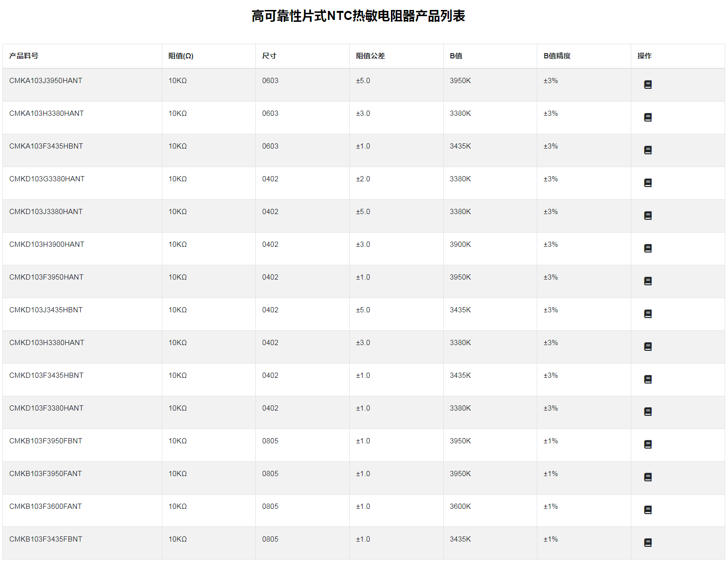Open datasheet icon for CMKA103J3950HANT
The width and height of the screenshot is (728, 562).
pos(647,84)
